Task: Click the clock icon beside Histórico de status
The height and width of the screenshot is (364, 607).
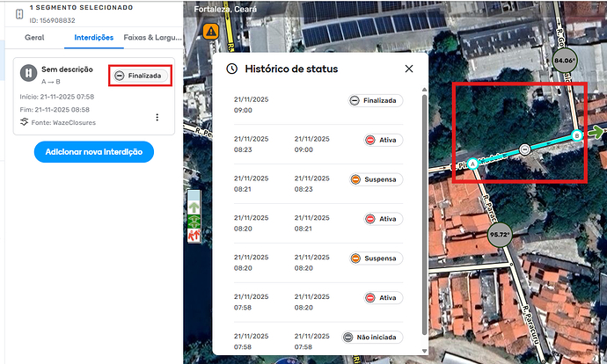Action: pos(232,69)
